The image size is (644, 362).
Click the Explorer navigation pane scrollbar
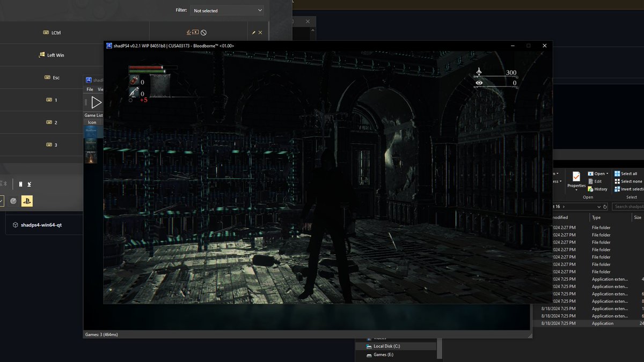(x=440, y=349)
